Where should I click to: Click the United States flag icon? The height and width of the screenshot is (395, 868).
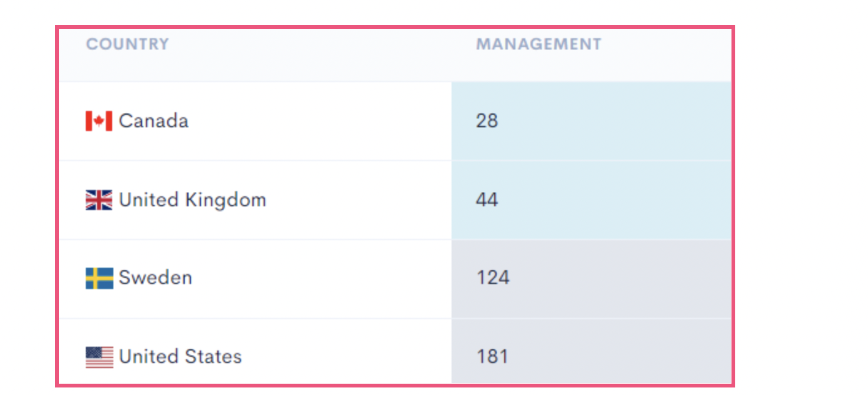coord(99,357)
